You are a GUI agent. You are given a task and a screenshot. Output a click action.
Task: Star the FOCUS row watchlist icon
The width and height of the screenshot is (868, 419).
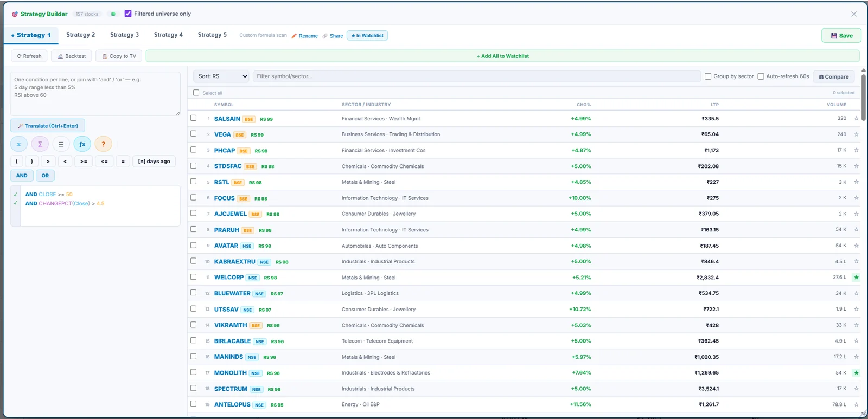pyautogui.click(x=857, y=198)
